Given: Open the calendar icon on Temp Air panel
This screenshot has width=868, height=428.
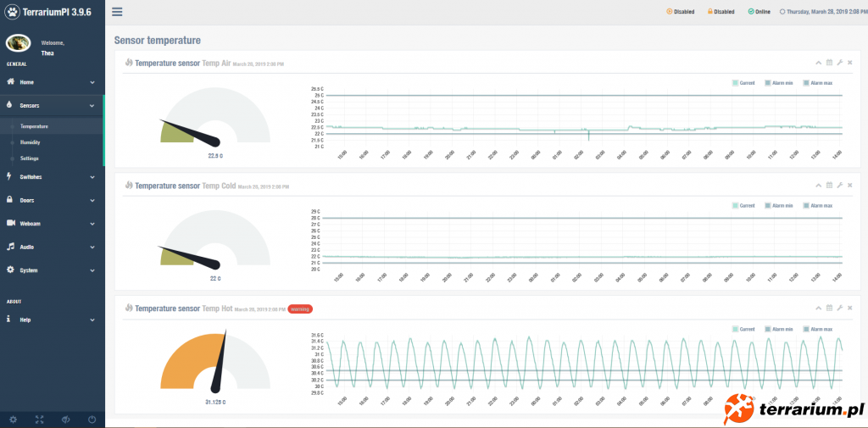Looking at the screenshot, I should pos(829,63).
